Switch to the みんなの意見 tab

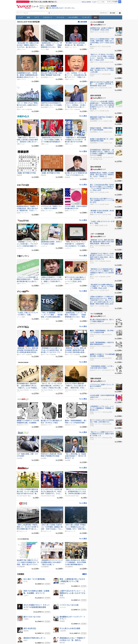[x=73, y=17]
